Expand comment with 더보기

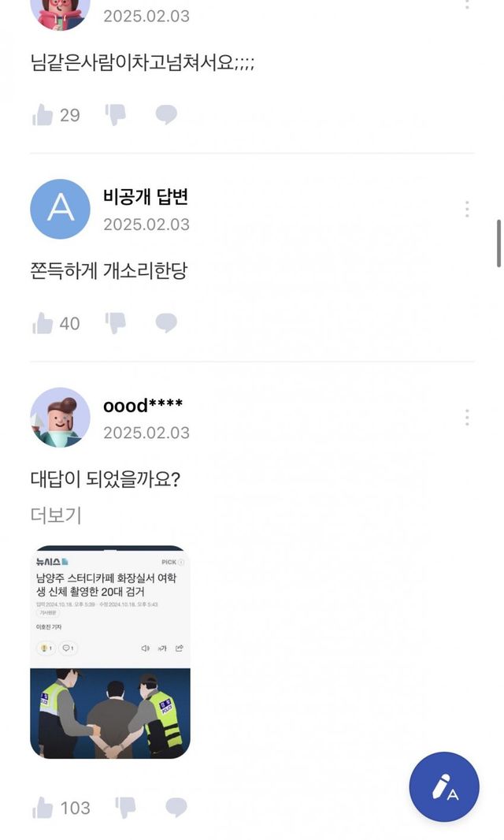pos(56,515)
